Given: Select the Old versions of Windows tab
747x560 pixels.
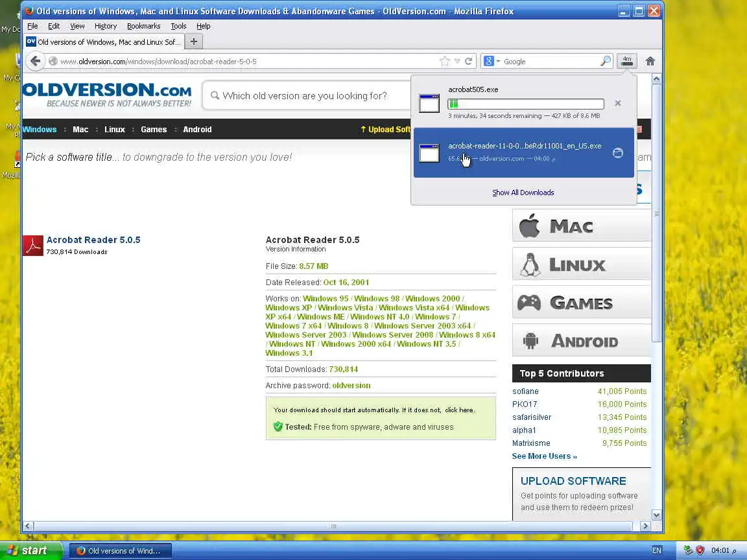Looking at the screenshot, I should pos(103,41).
